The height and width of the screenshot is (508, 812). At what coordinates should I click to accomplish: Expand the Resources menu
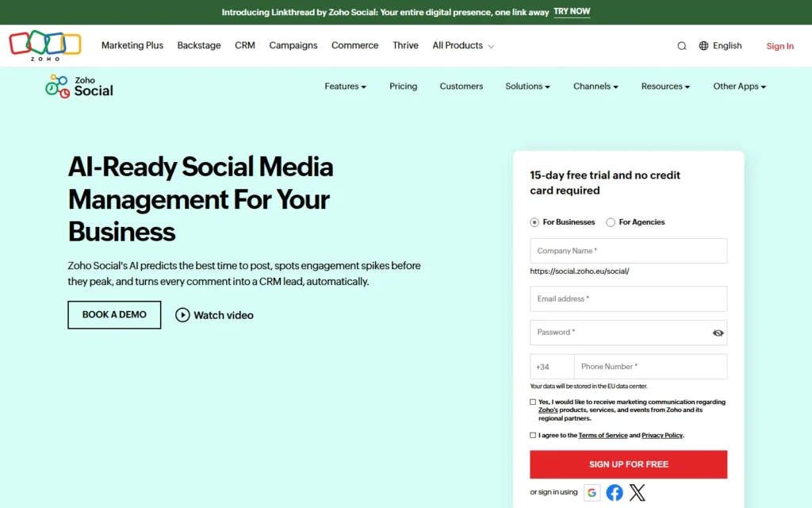pyautogui.click(x=665, y=86)
